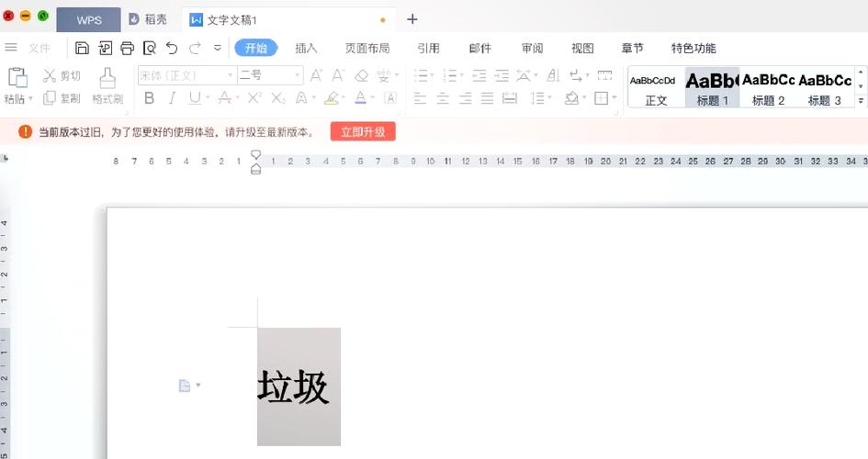Select the 格式刷 format painter

click(107, 86)
